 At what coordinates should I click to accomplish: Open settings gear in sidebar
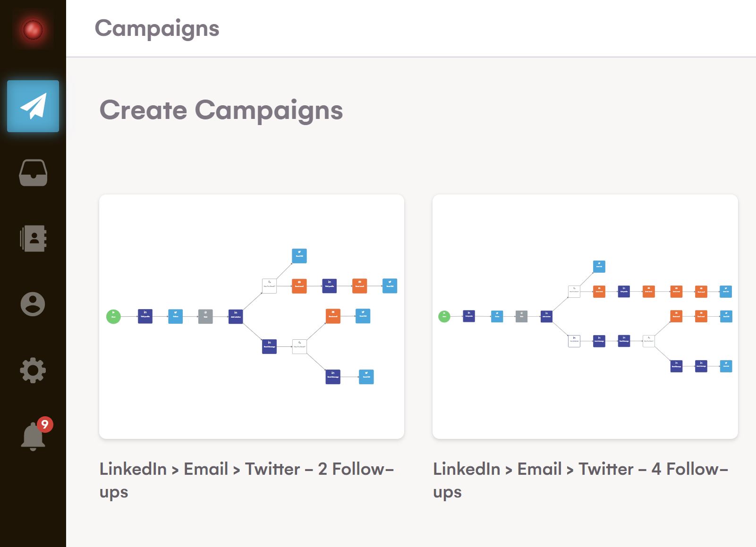click(33, 370)
